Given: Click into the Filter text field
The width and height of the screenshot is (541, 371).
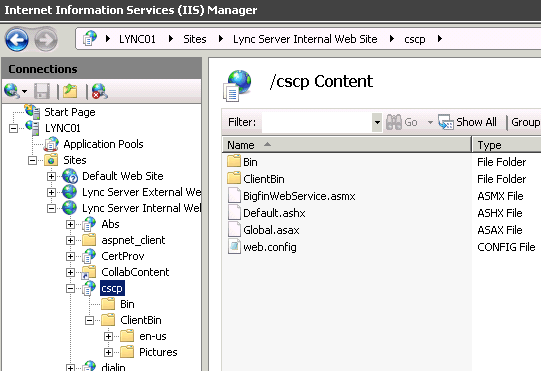Looking at the screenshot, I should click(x=317, y=122).
